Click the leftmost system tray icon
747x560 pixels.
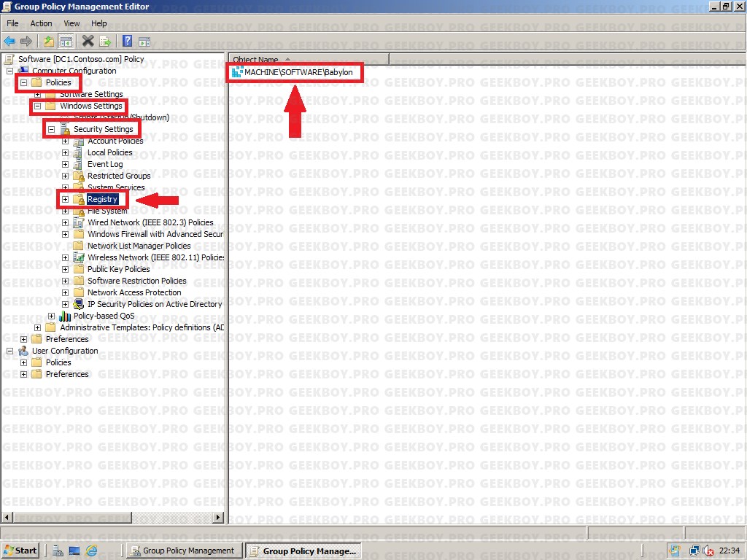coord(675,551)
